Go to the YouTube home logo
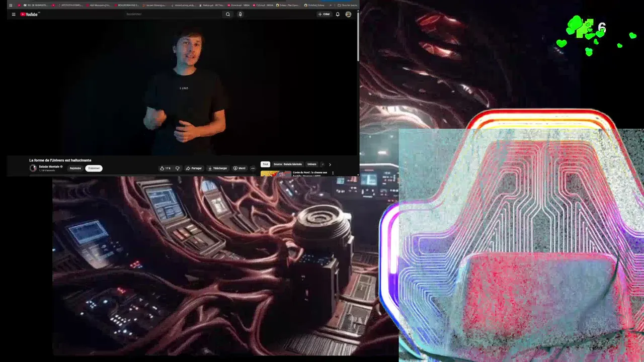The height and width of the screenshot is (362, 644). coord(29,14)
